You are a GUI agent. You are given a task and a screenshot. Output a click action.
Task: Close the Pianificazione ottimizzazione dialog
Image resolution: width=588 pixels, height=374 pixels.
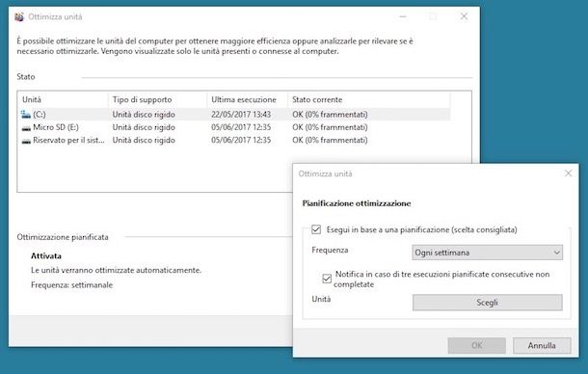click(568, 174)
